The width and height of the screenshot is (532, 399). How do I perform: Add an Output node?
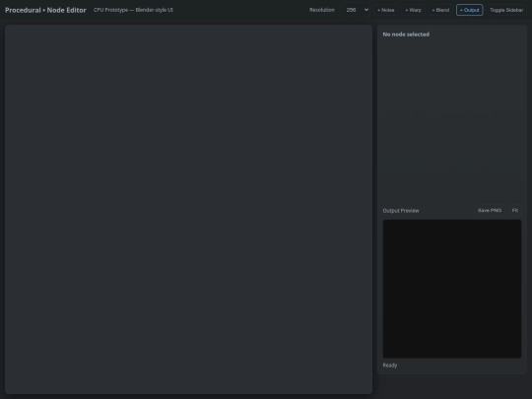click(x=469, y=10)
